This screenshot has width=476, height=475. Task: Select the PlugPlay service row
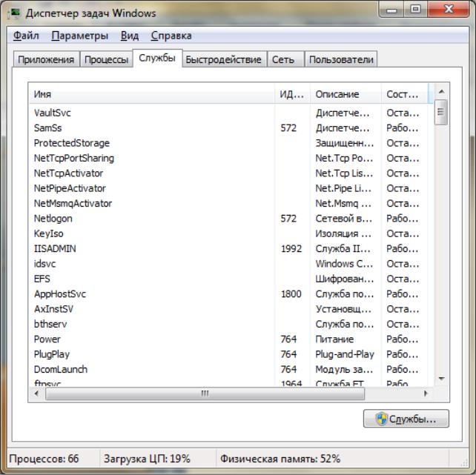tap(228, 354)
